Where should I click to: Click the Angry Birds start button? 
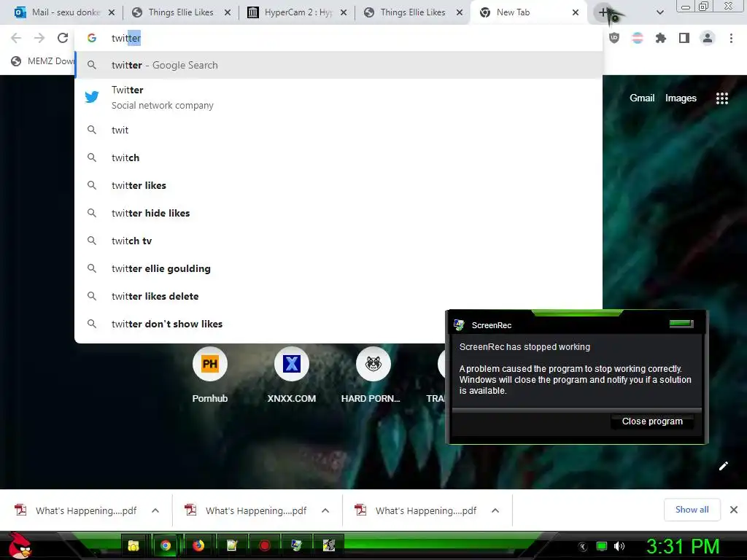pos(20,545)
